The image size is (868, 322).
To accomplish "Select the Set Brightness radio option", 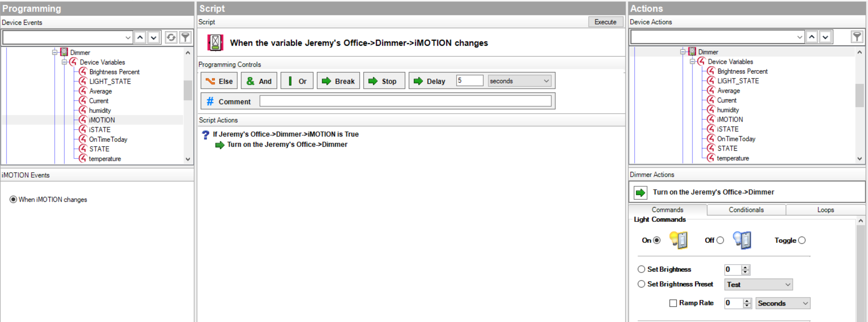I will (x=641, y=269).
